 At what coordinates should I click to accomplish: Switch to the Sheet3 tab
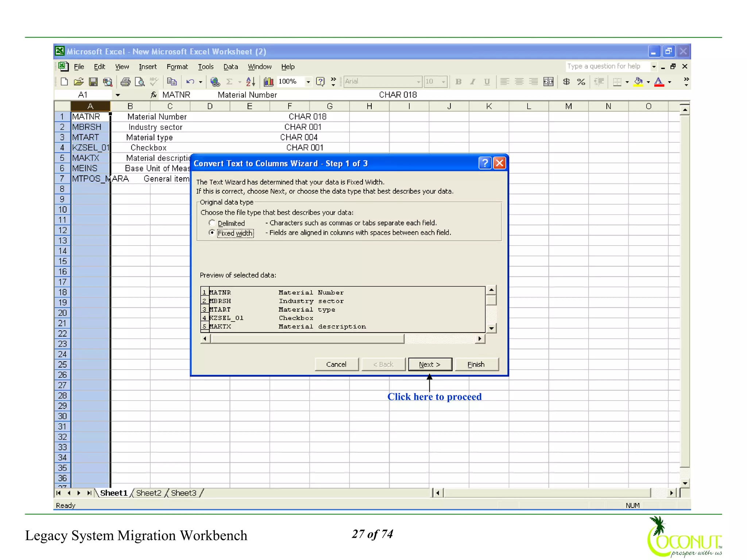pos(184,493)
